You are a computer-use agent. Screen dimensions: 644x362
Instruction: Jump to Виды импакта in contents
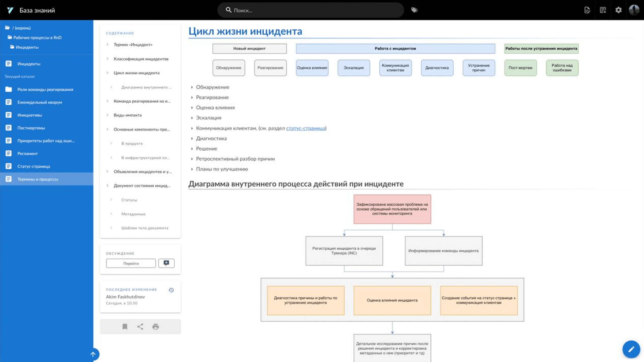(x=128, y=115)
